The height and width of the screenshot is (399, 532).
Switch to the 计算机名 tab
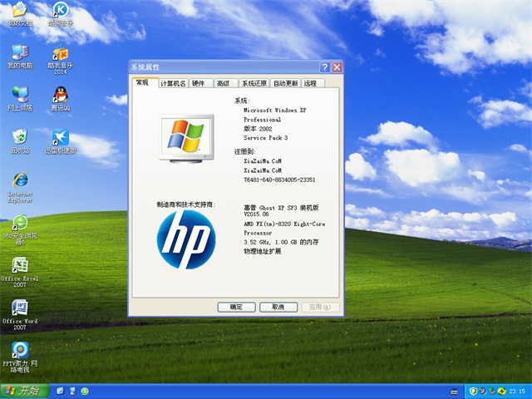click(x=173, y=83)
